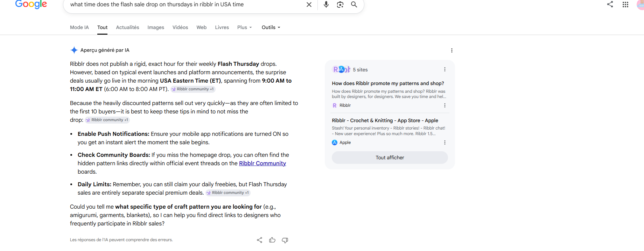The height and width of the screenshot is (251, 644).
Task: Switch to the Mode IA tab
Action: click(x=79, y=27)
